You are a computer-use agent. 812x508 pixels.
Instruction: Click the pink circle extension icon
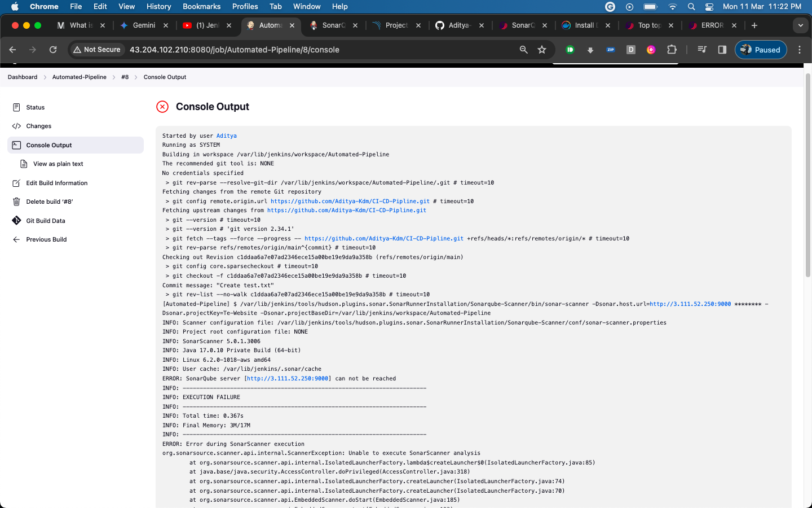[x=651, y=50]
